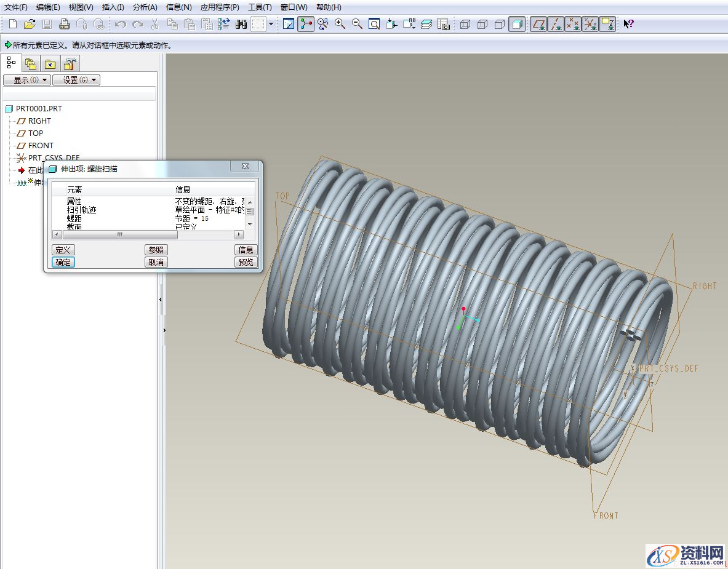Click the 确定 button in dialog
Screen dimensions: 728x569
[63, 262]
